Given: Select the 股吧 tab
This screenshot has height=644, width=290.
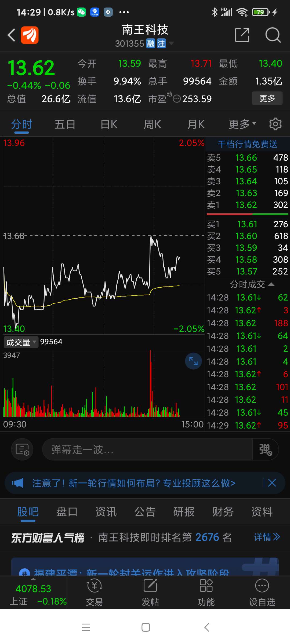Looking at the screenshot, I should pyautogui.click(x=28, y=512).
